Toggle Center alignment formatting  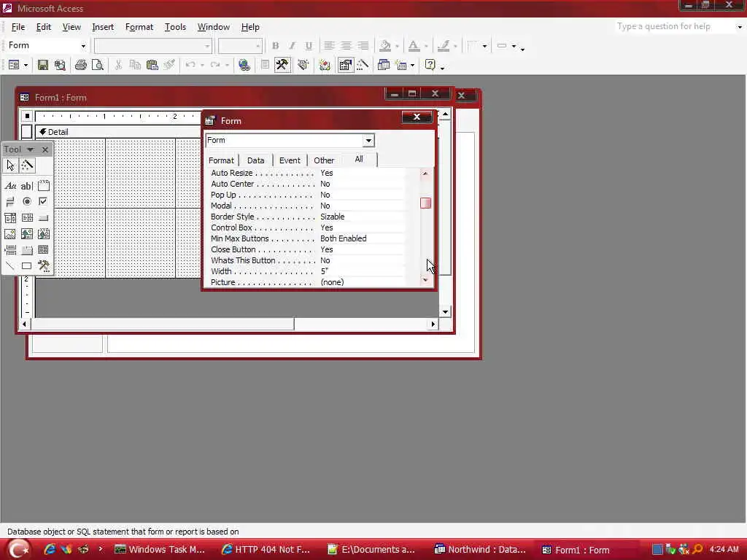346,46
